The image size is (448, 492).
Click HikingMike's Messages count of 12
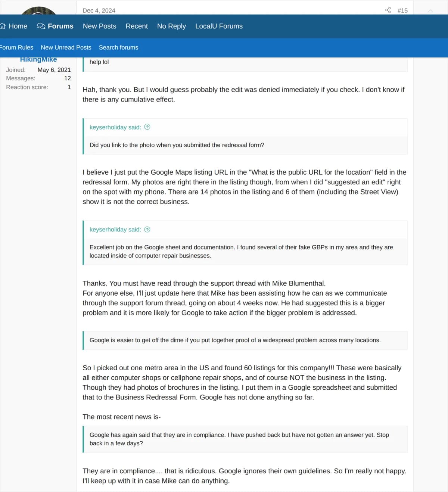(67, 78)
